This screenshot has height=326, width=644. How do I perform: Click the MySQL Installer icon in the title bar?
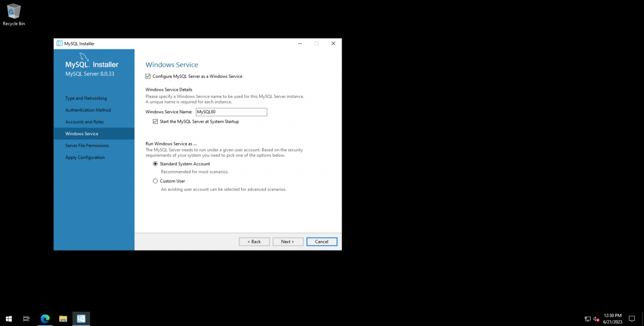pos(60,43)
